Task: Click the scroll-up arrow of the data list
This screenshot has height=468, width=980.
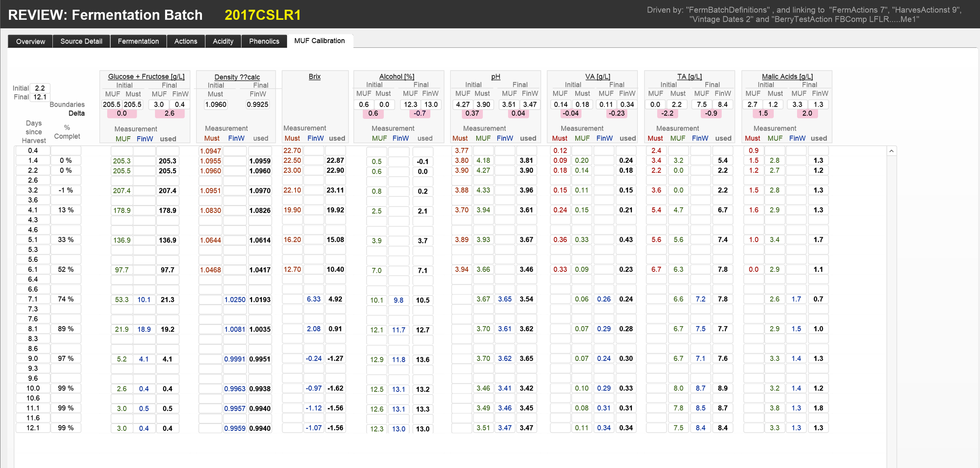Action: point(891,151)
